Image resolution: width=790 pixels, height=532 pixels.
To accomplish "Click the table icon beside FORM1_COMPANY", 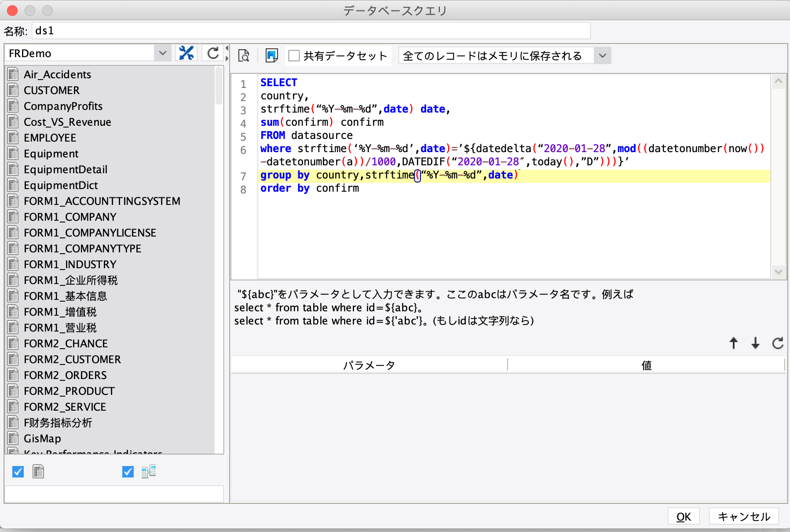I will [x=13, y=216].
